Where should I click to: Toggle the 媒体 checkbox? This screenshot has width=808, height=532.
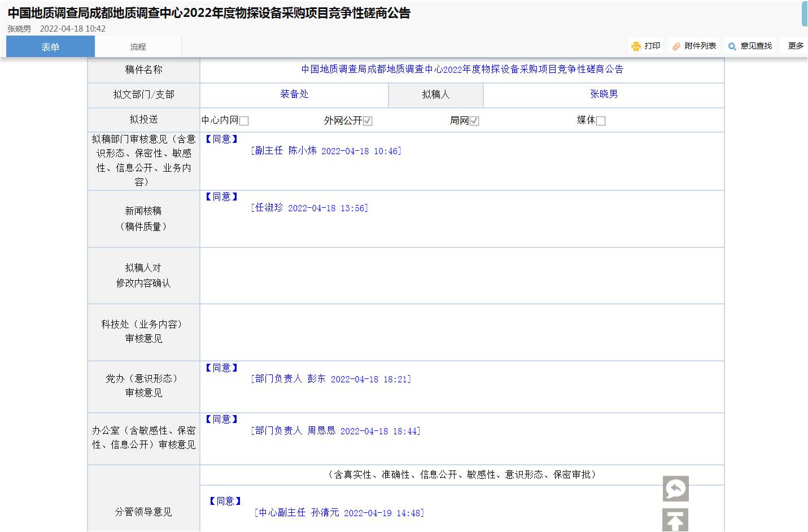(601, 121)
